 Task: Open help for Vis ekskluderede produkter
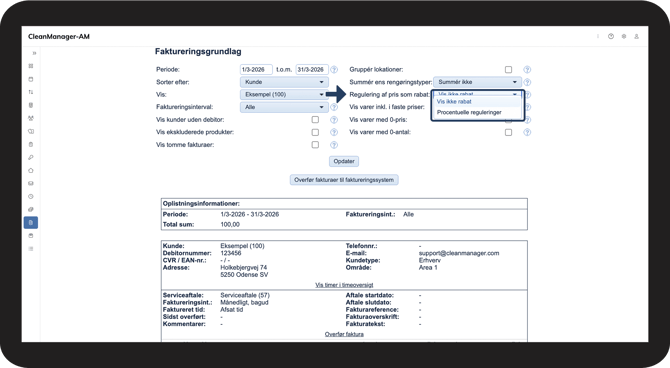pos(334,132)
